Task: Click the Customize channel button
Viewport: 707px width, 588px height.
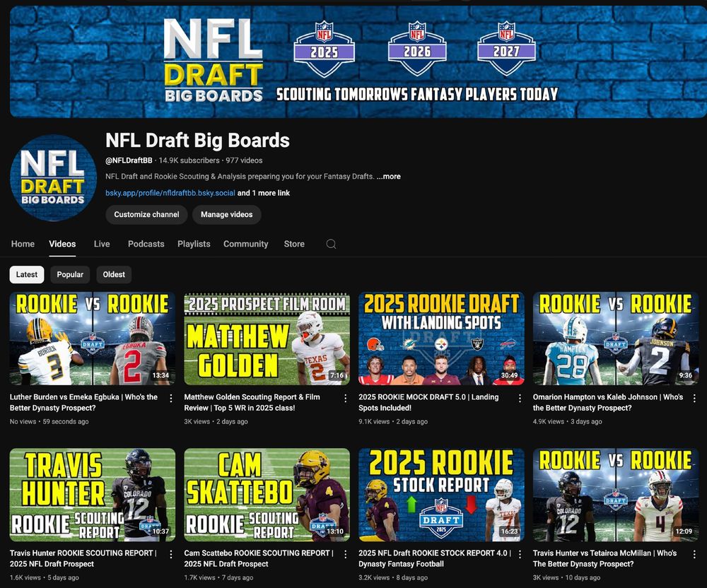Action: (x=146, y=214)
